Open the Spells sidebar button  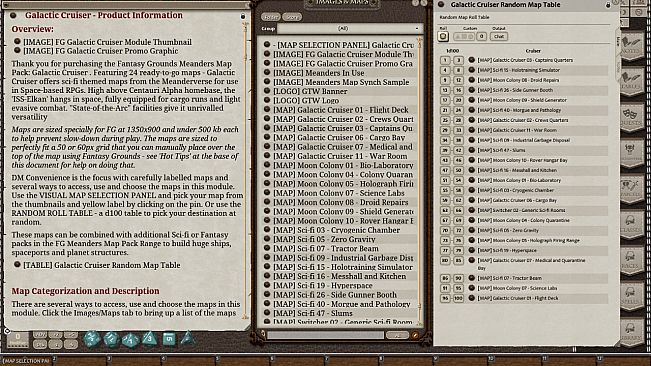coord(631,296)
